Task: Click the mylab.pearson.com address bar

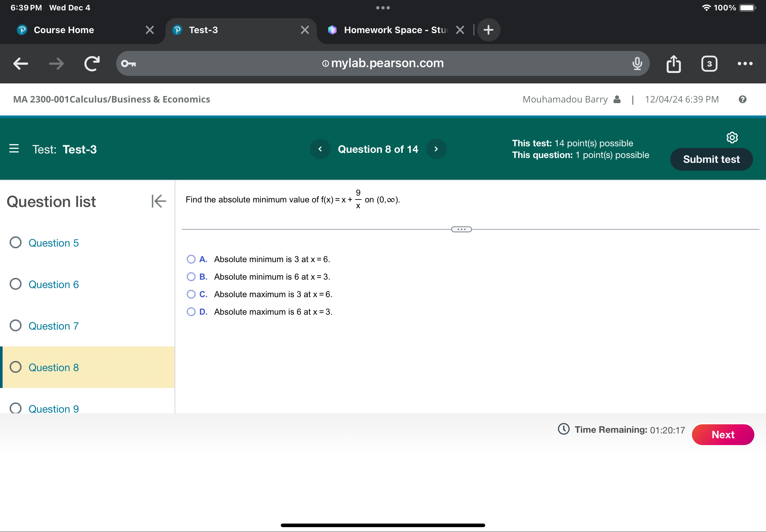Action: pos(382,63)
